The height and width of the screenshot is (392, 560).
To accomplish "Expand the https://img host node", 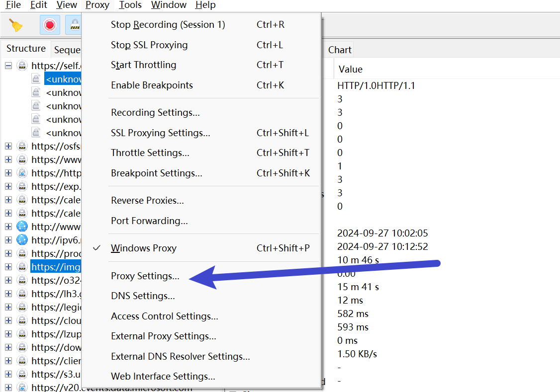I will click(8, 267).
